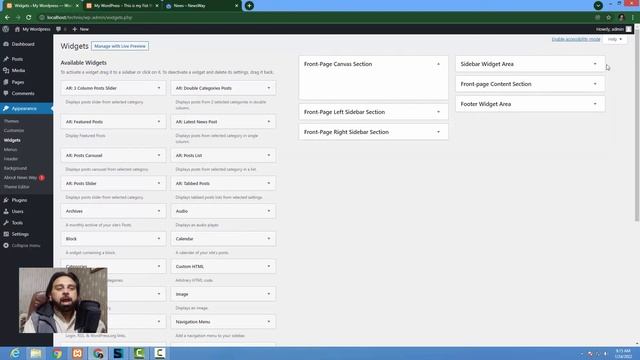Select the Audio widget
The width and height of the screenshot is (640, 360).
click(223, 211)
